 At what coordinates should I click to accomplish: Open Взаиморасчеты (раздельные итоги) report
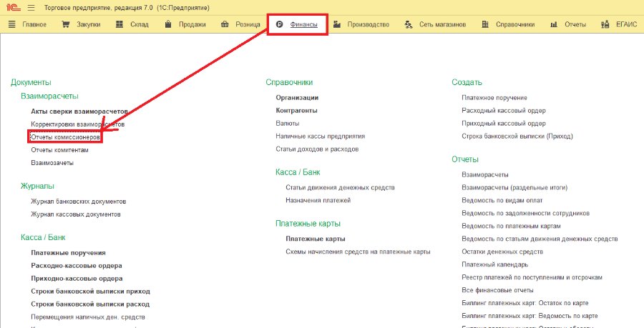point(514,187)
